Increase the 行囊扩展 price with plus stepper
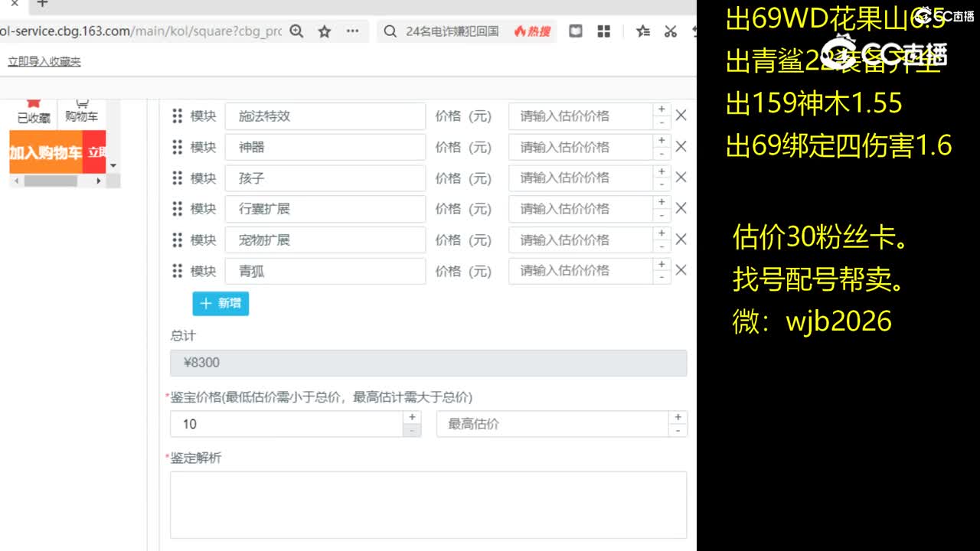This screenshot has width=980, height=551. point(661,202)
